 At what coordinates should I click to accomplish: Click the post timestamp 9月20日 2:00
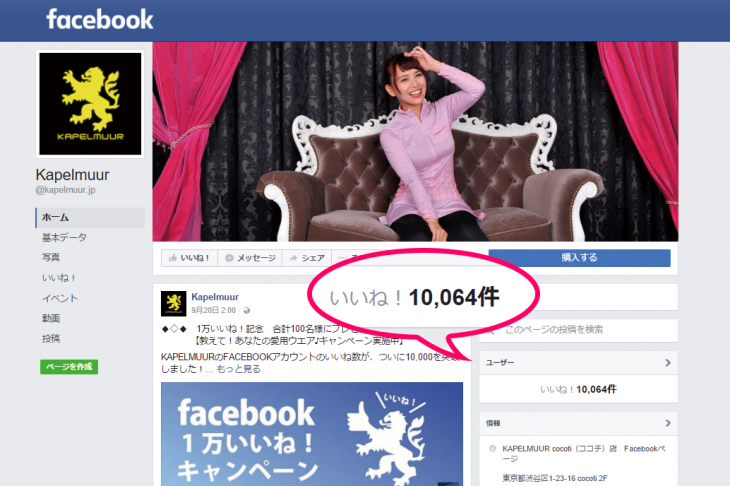click(x=214, y=310)
